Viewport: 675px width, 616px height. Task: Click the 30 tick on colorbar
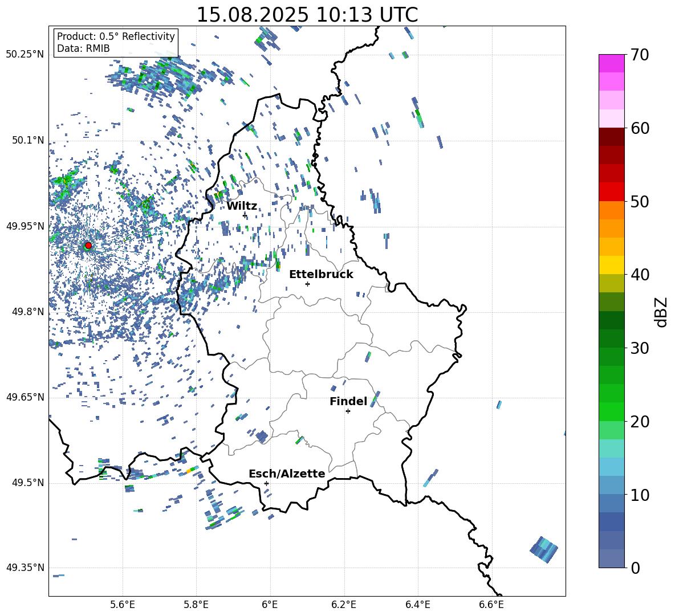pyautogui.click(x=640, y=348)
